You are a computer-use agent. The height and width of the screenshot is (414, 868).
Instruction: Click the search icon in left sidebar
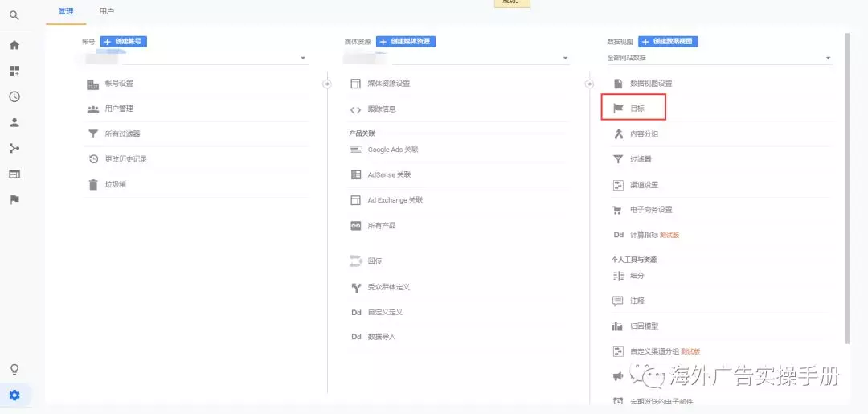tap(14, 14)
